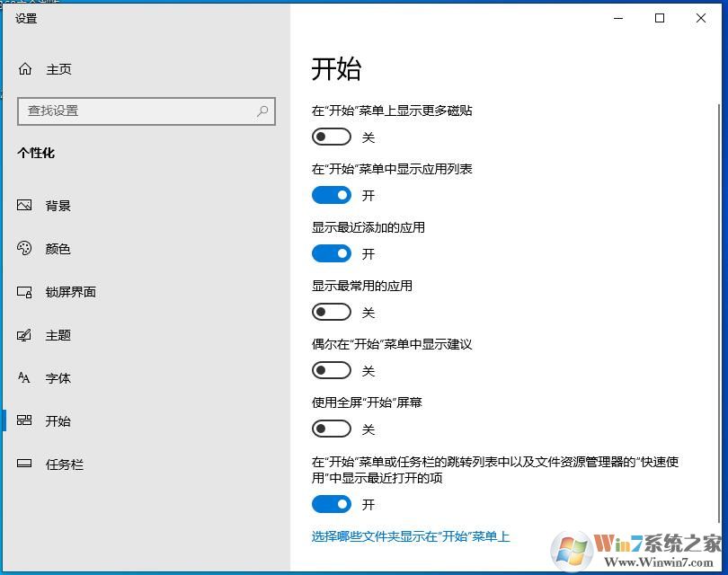This screenshot has width=728, height=575.
Task: Enable the 显示最常用的应用 toggle
Action: click(x=331, y=312)
